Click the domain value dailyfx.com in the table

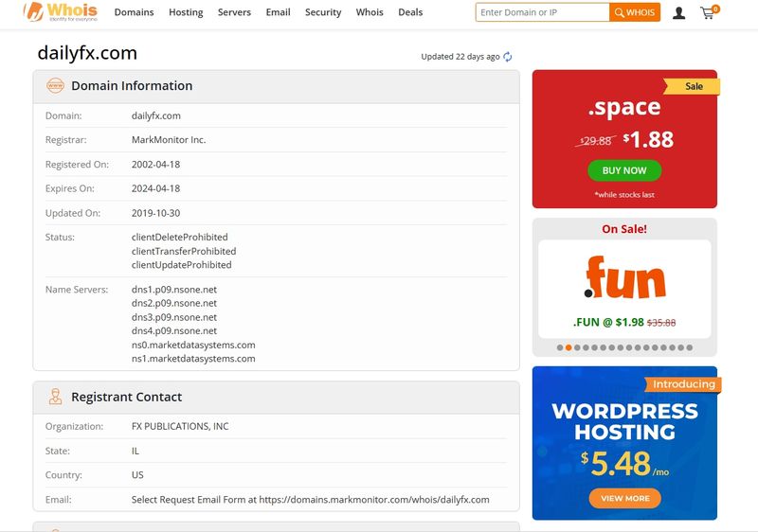click(155, 115)
